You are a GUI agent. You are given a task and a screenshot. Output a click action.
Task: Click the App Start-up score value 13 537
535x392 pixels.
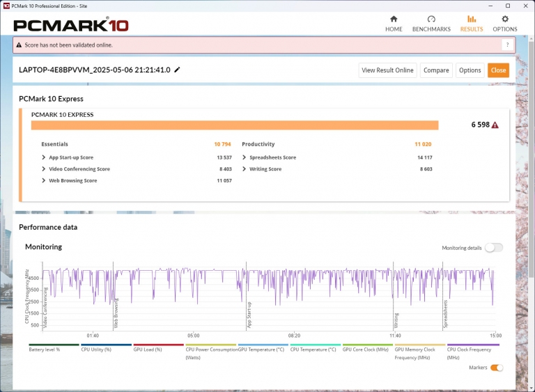pos(224,157)
